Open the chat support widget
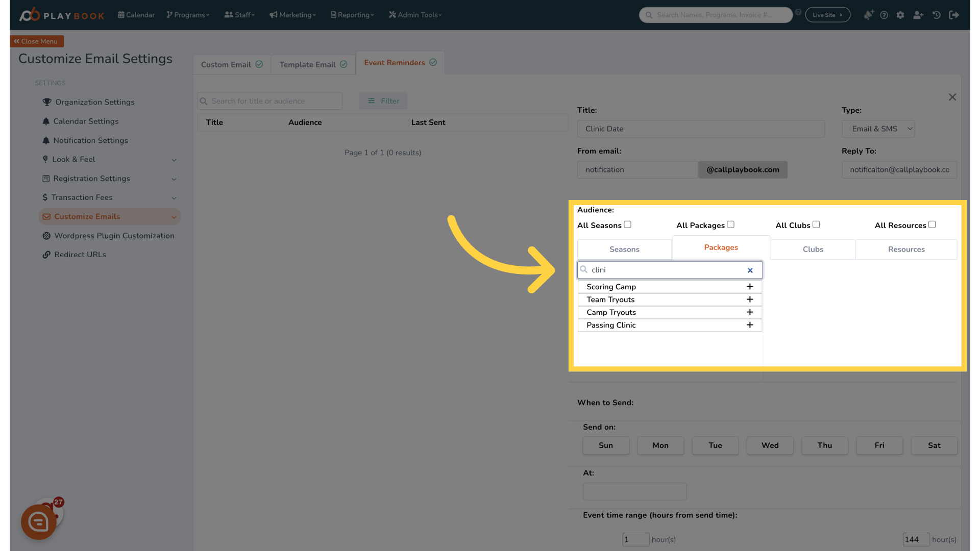 (39, 522)
